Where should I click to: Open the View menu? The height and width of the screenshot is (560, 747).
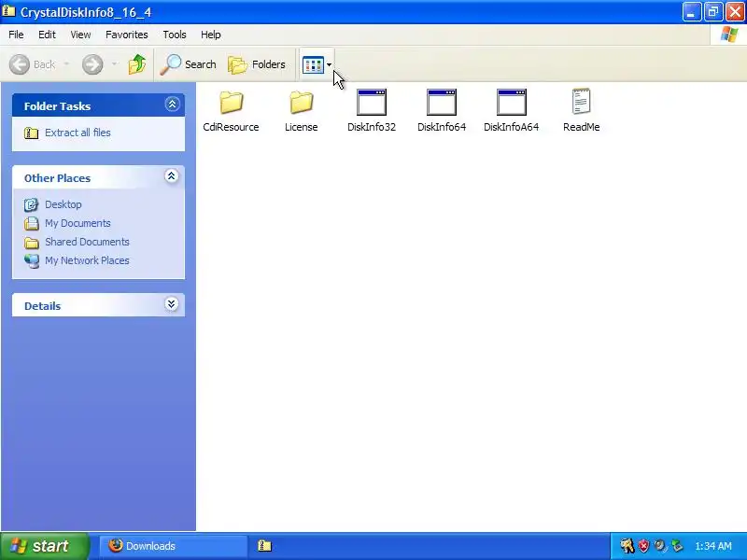click(80, 35)
